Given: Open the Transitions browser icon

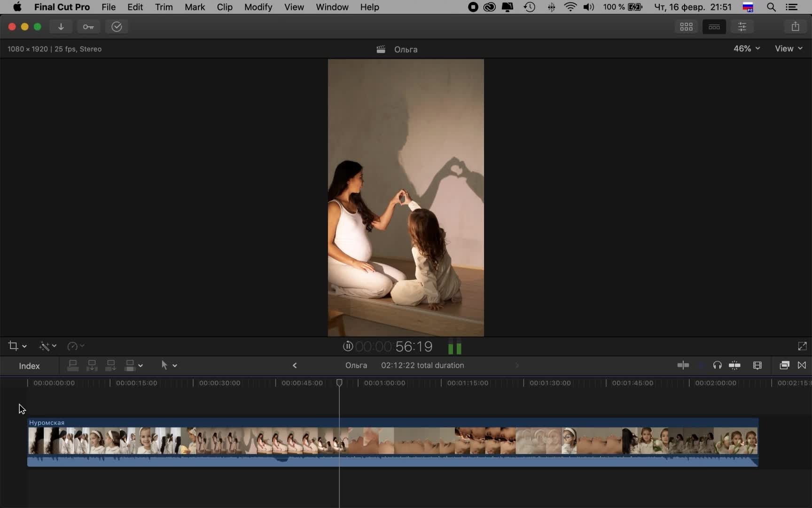Looking at the screenshot, I should tap(802, 365).
